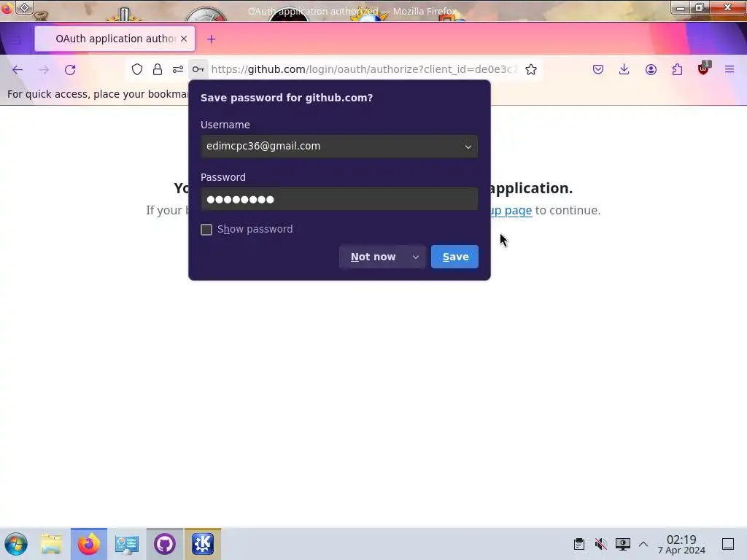Click the muted volume tray icon
Viewport: 747px width, 560px height.
click(601, 544)
